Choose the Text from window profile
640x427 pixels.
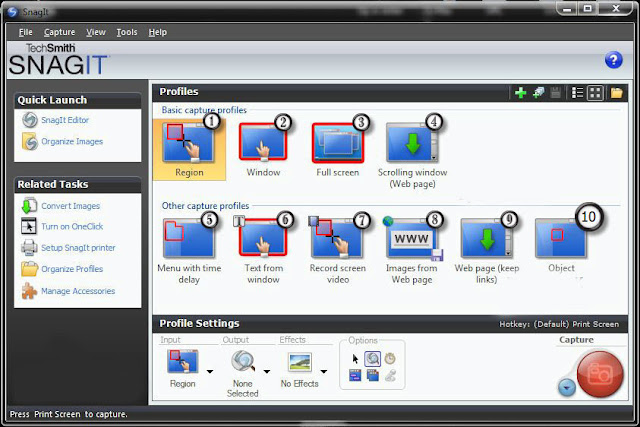263,251
